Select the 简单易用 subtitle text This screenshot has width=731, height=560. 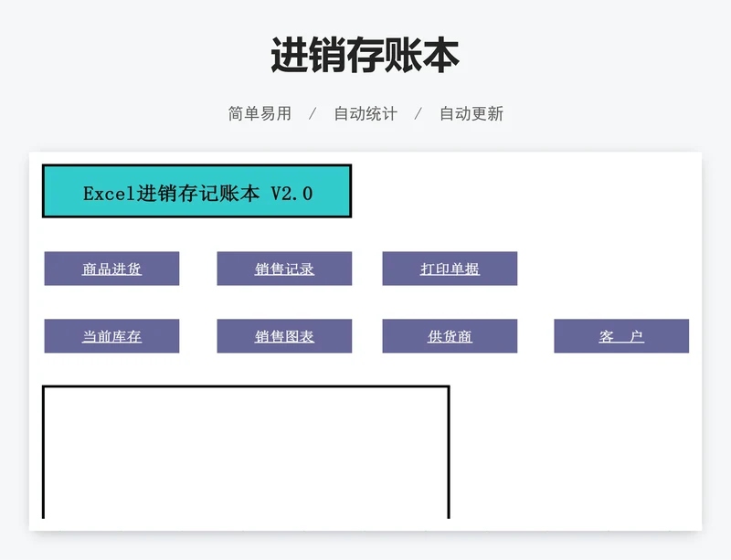[260, 114]
